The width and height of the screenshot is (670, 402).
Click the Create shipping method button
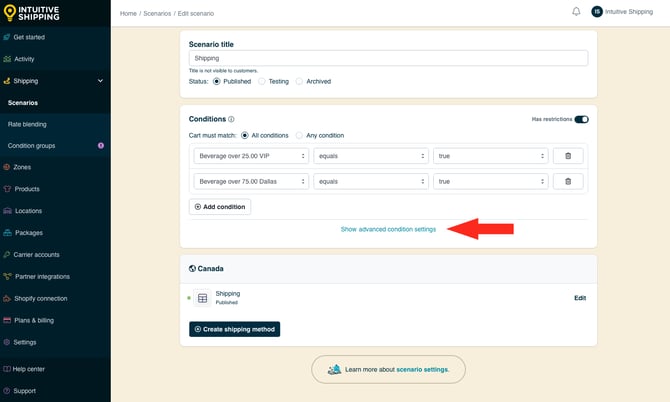[235, 329]
